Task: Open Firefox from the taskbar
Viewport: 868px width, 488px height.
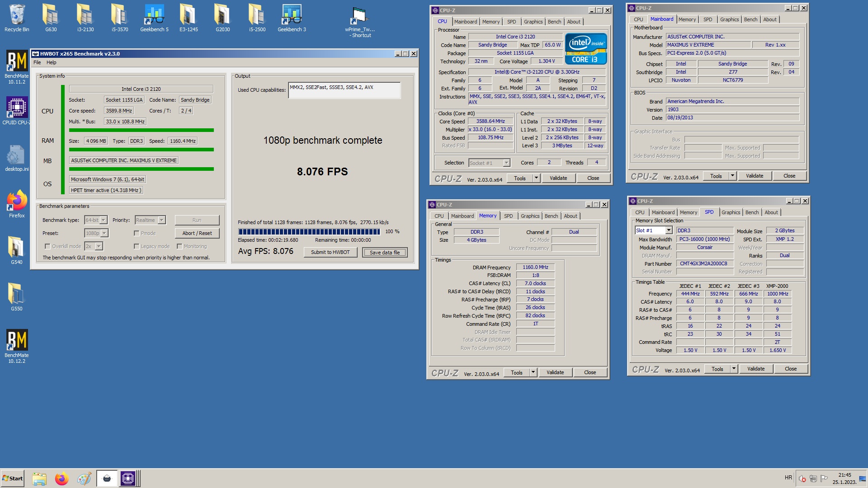Action: point(62,479)
